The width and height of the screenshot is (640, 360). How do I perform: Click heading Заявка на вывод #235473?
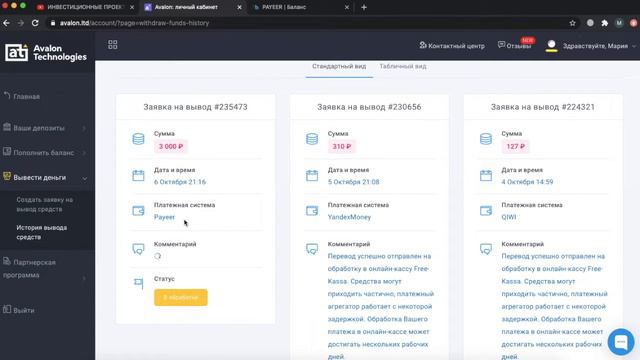click(x=196, y=107)
